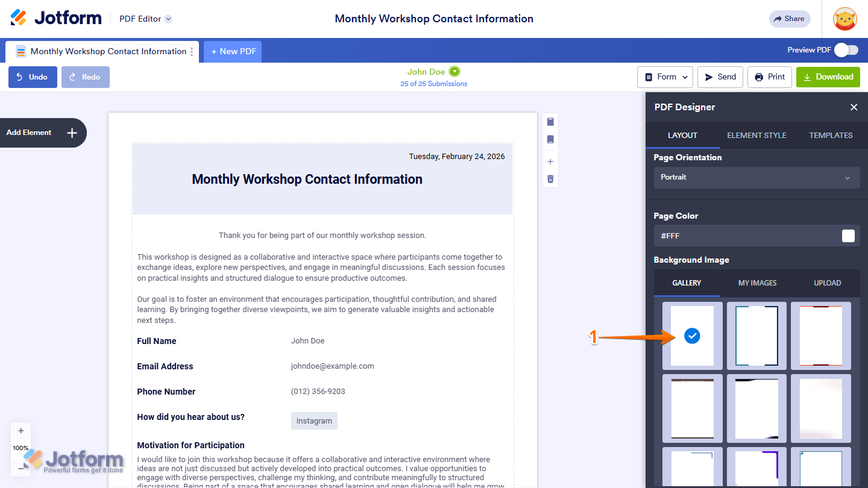Open the white Page Color swatch
The image size is (868, 488).
tap(848, 236)
